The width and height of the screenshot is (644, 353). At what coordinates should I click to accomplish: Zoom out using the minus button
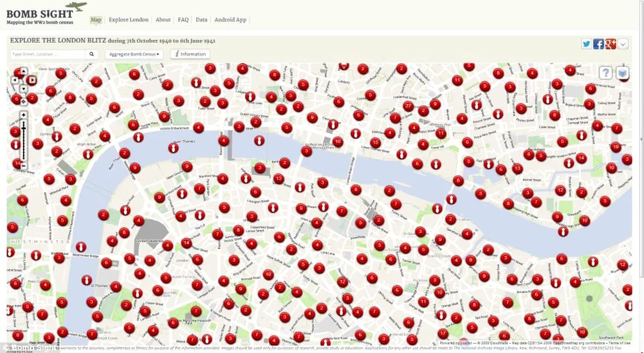pos(23,165)
